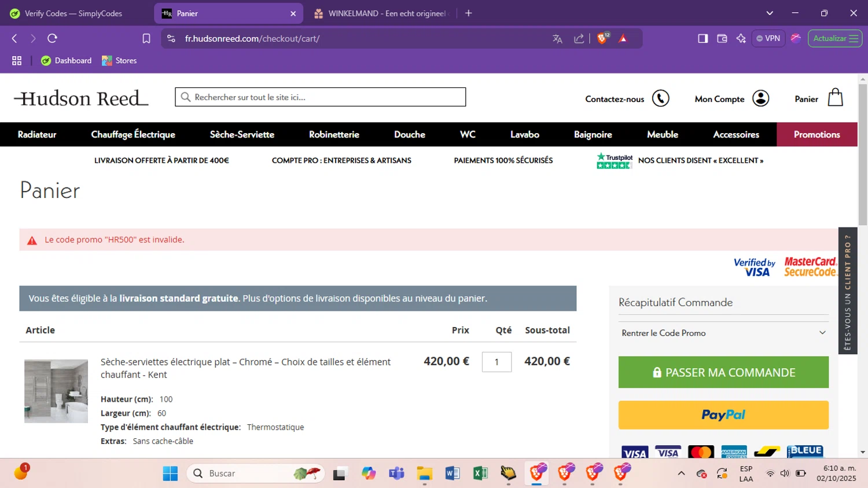Click the Hudson Reed logo
The height and width of the screenshot is (488, 868).
tap(82, 98)
